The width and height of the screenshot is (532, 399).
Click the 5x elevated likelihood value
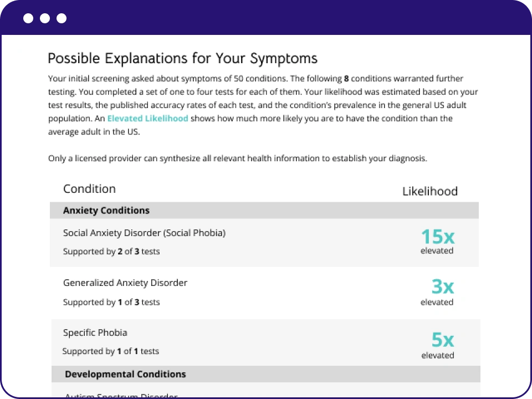pos(442,339)
